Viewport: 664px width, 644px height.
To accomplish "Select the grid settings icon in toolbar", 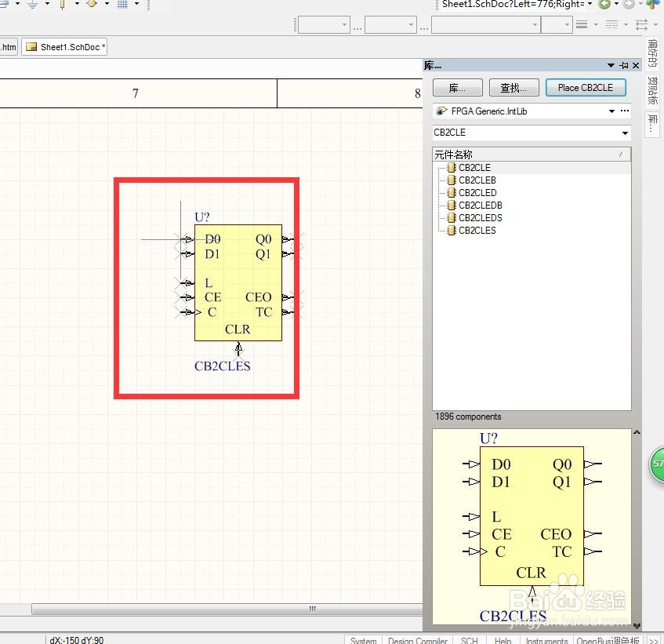I will 122,4.
